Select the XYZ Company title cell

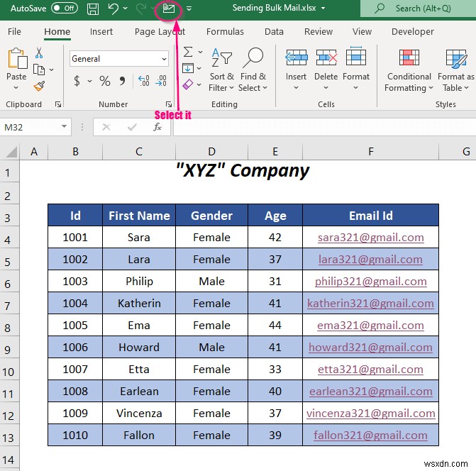(x=243, y=170)
